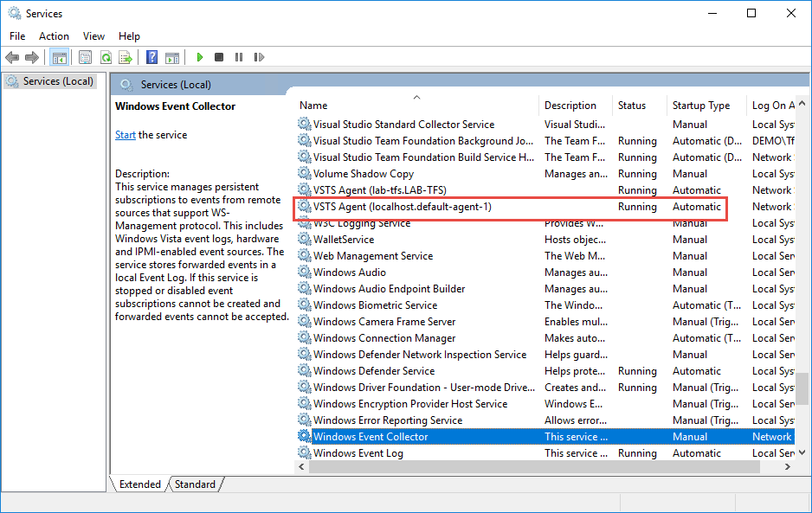812x513 pixels.
Task: Click the Pause Service toolbar icon
Action: (239, 58)
